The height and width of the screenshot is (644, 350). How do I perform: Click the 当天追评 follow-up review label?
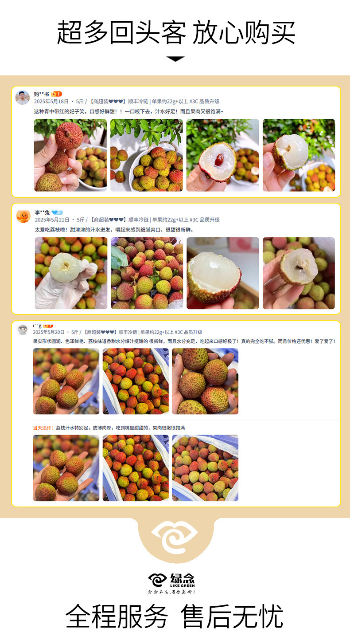pos(43,428)
